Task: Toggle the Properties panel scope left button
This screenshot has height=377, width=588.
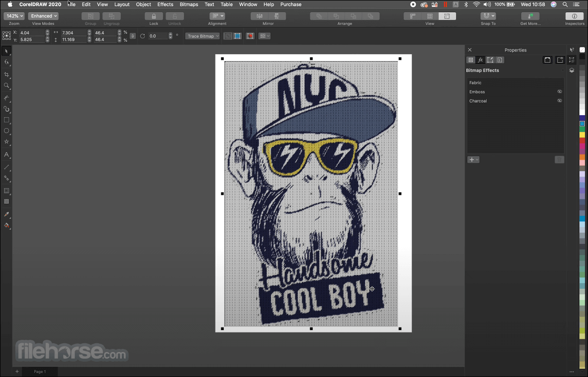Action: (x=548, y=60)
